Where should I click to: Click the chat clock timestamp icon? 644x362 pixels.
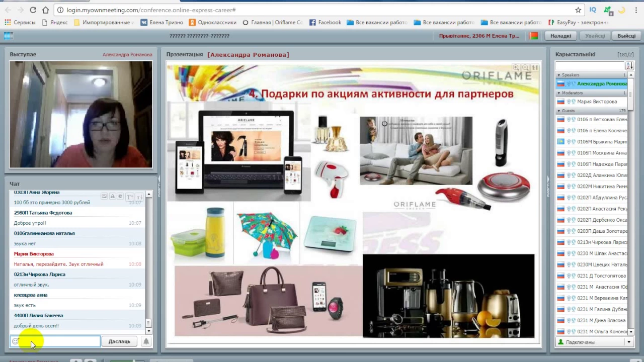click(x=120, y=197)
